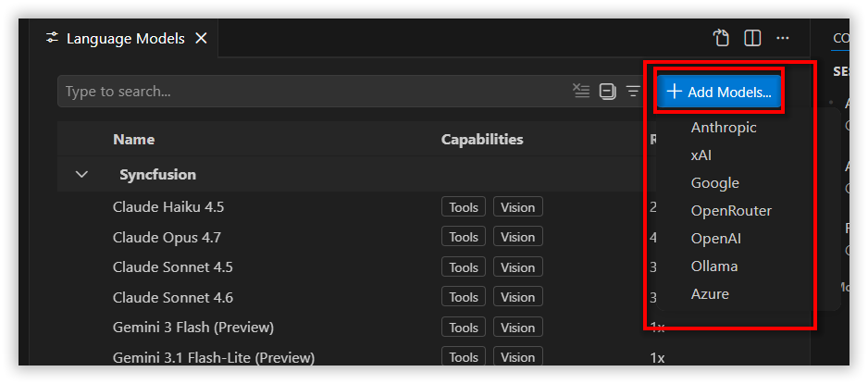Select the Claude Opus 4.7 model row

pyautogui.click(x=354, y=238)
